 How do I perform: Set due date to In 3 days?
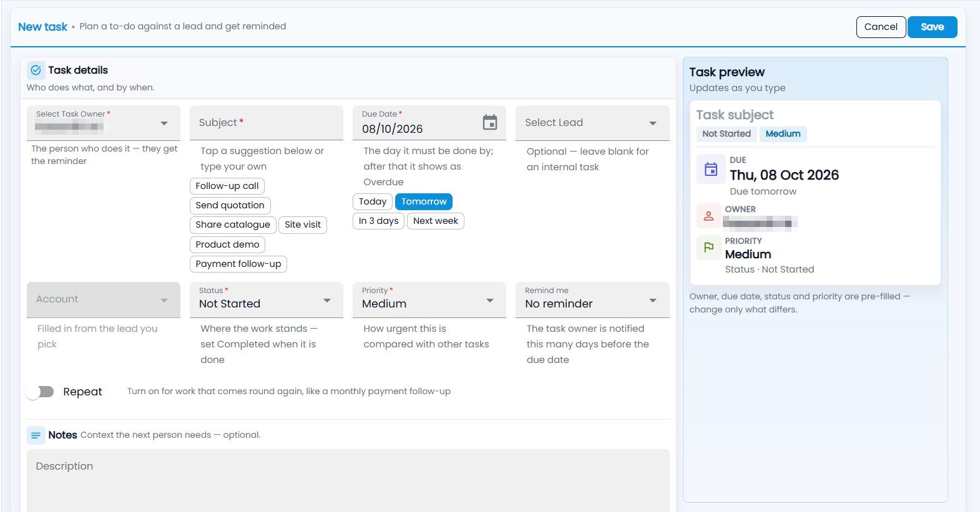(378, 221)
